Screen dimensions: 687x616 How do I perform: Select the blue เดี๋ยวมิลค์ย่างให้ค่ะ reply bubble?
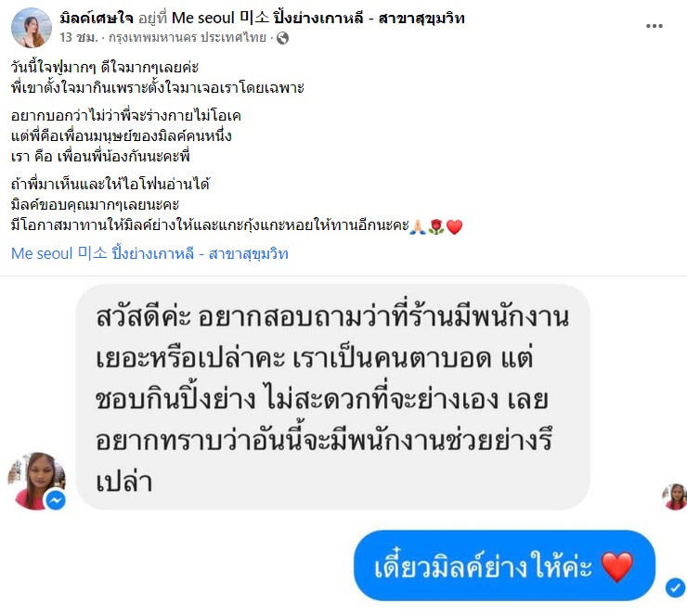pyautogui.click(x=504, y=565)
